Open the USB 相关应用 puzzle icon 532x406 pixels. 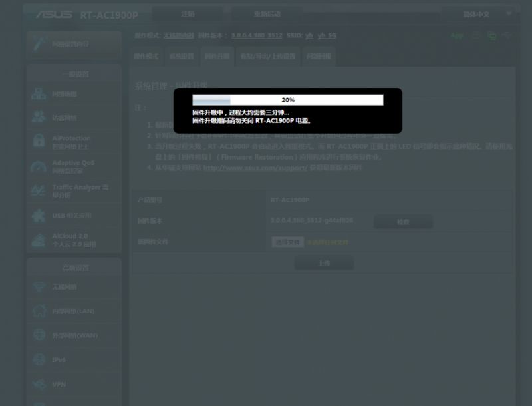[39, 216]
